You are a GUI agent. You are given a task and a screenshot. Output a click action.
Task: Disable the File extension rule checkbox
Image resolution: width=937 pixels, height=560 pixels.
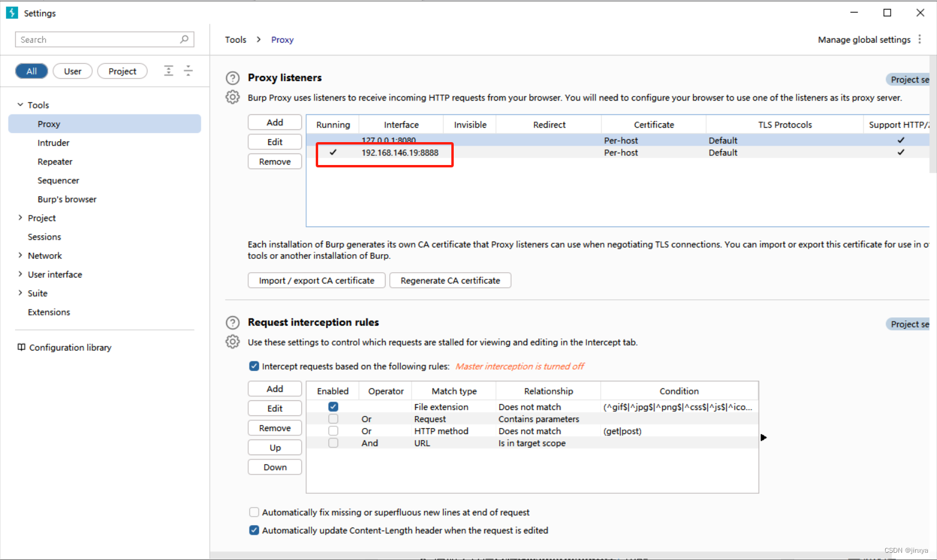tap(333, 407)
